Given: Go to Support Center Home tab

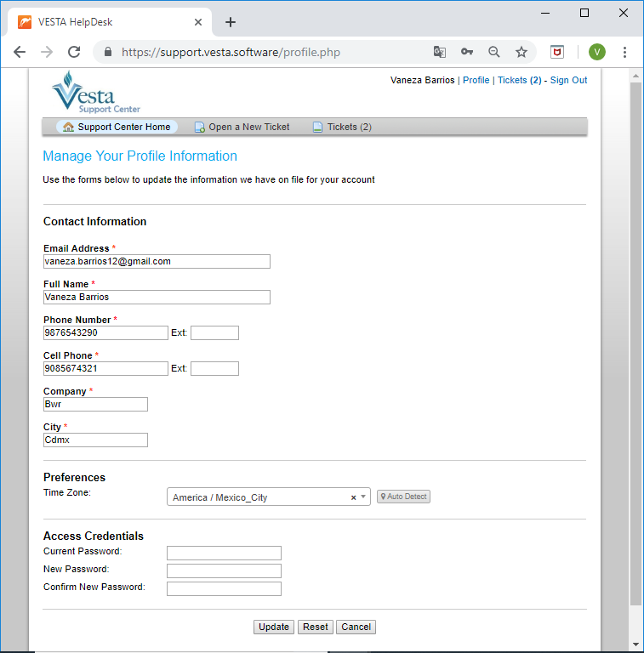Looking at the screenshot, I should pyautogui.click(x=117, y=127).
